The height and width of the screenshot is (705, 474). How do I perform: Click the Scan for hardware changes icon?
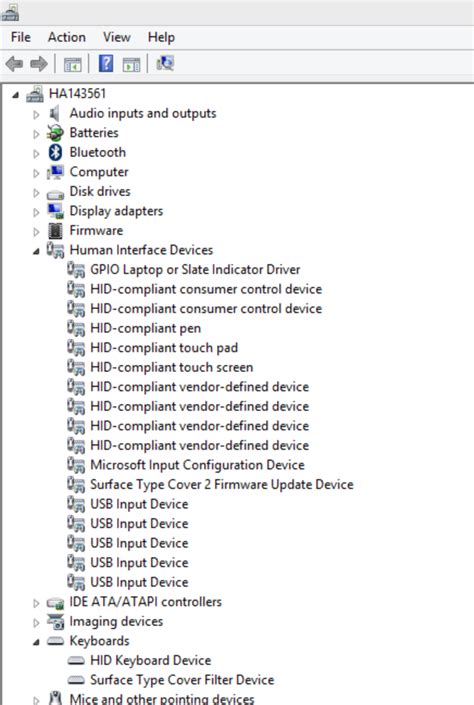165,63
